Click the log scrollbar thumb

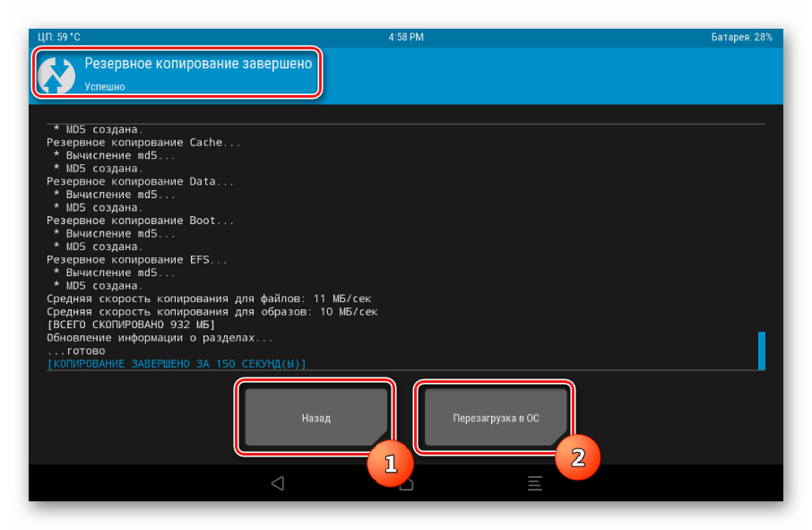coord(762,351)
